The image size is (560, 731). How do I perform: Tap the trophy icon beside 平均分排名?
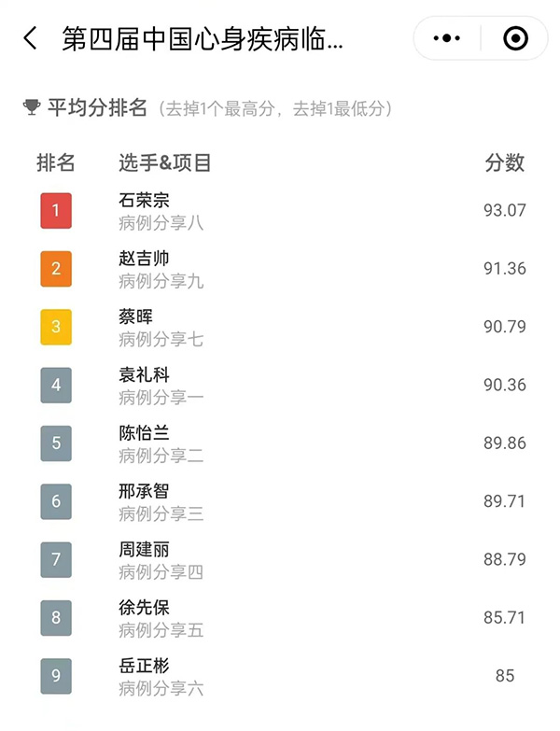point(32,107)
